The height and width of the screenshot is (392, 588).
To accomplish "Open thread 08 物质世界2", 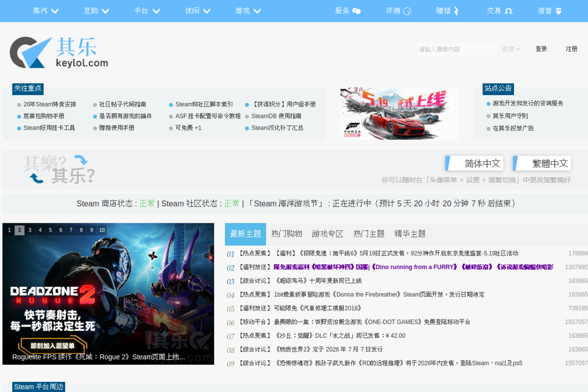I will (x=328, y=350).
